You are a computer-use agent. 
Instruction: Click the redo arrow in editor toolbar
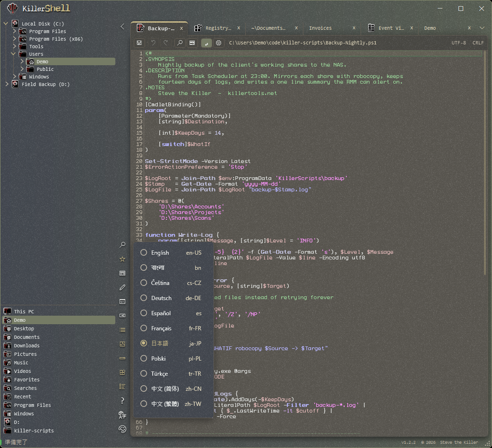[166, 43]
